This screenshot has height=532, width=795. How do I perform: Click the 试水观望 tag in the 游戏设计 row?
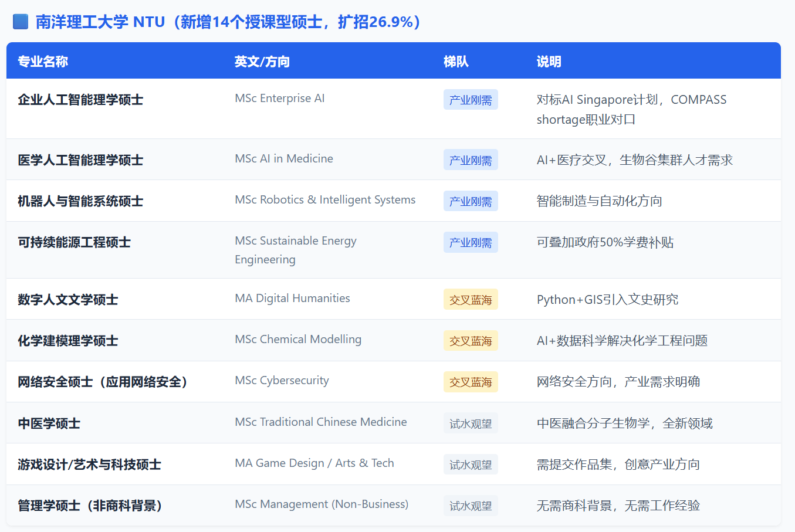pyautogui.click(x=471, y=465)
